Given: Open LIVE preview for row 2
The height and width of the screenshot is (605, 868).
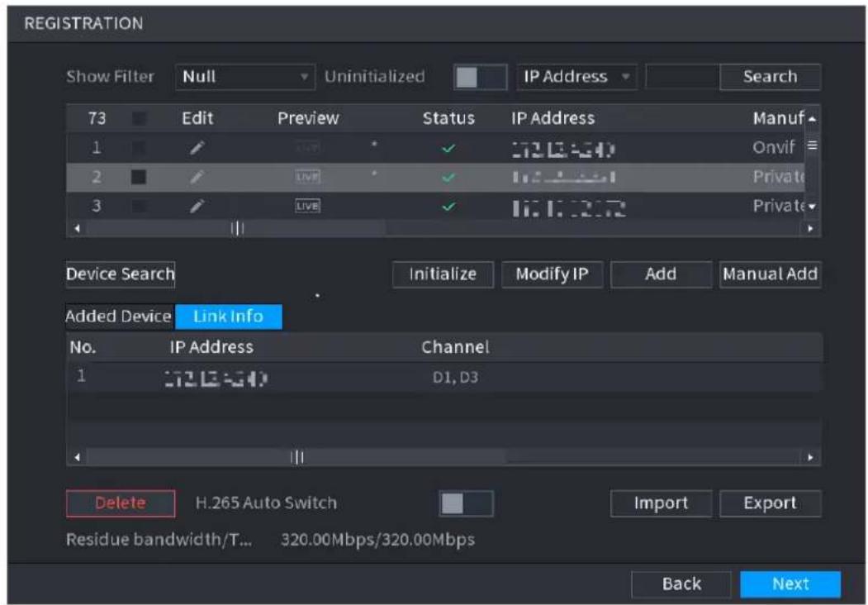Looking at the screenshot, I should pyautogui.click(x=307, y=178).
